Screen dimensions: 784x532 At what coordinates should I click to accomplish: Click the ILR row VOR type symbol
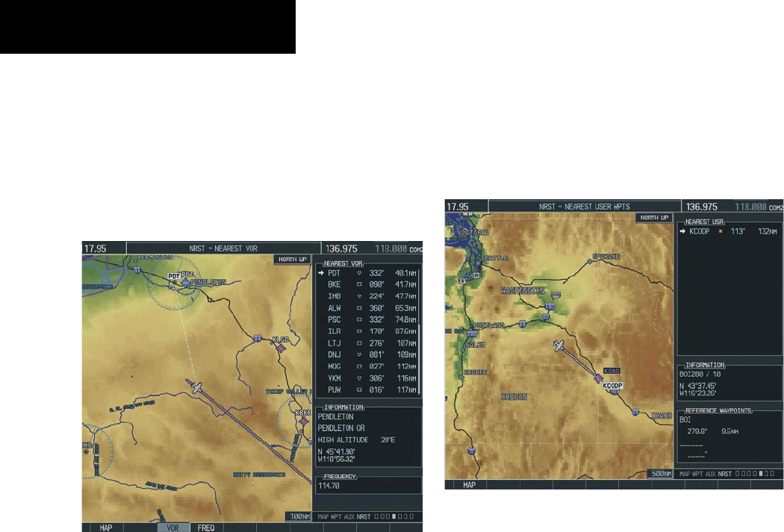tap(359, 331)
